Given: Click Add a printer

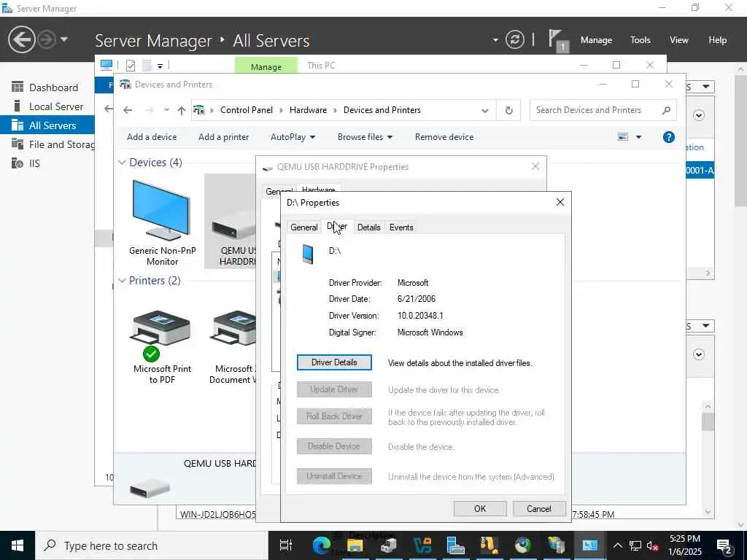Looking at the screenshot, I should click(223, 137).
